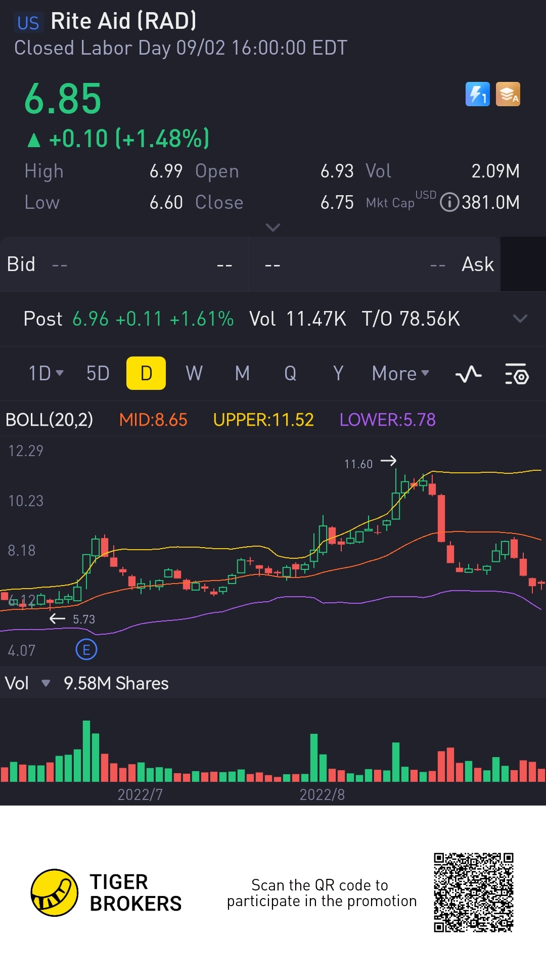Tap the promotion QR code
The height and width of the screenshot is (980, 546).
tap(473, 893)
